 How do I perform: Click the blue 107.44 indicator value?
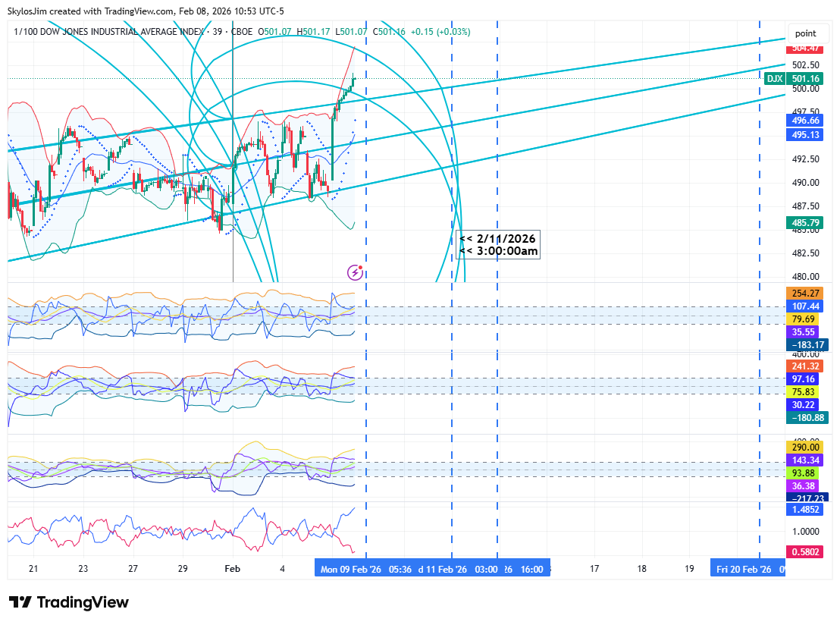(x=805, y=306)
